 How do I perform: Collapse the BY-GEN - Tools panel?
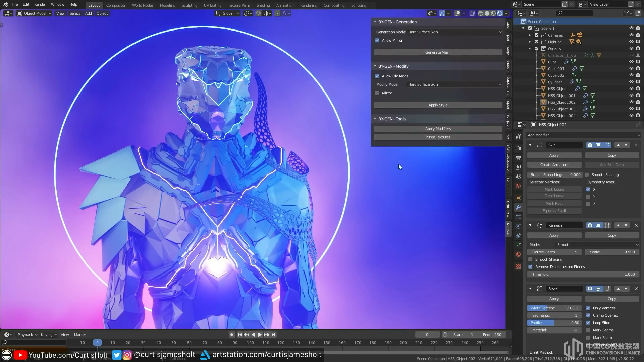click(375, 119)
